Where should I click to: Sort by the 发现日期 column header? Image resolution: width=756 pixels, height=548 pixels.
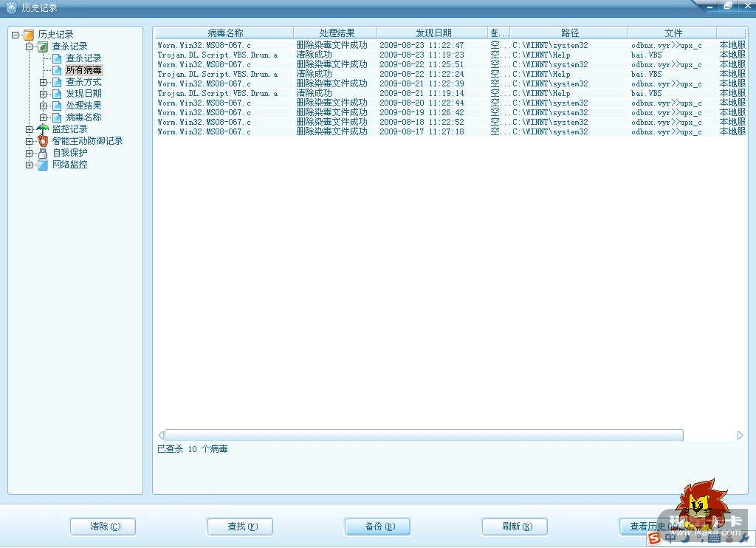tap(433, 32)
